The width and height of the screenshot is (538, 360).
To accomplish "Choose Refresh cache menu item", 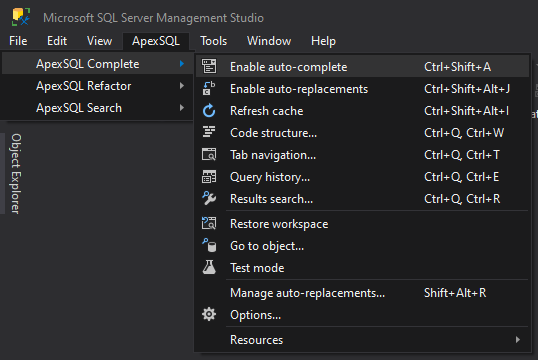I will click(362, 111).
